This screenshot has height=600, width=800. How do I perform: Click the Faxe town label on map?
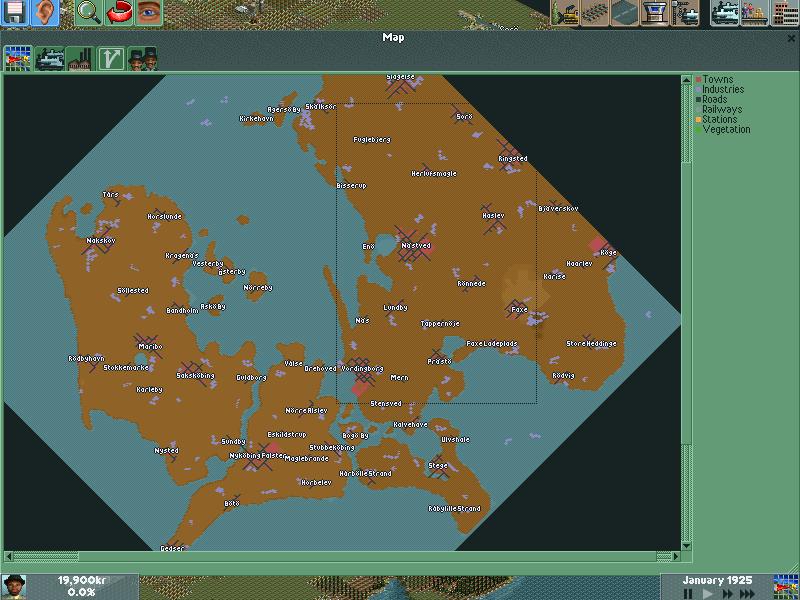point(519,309)
